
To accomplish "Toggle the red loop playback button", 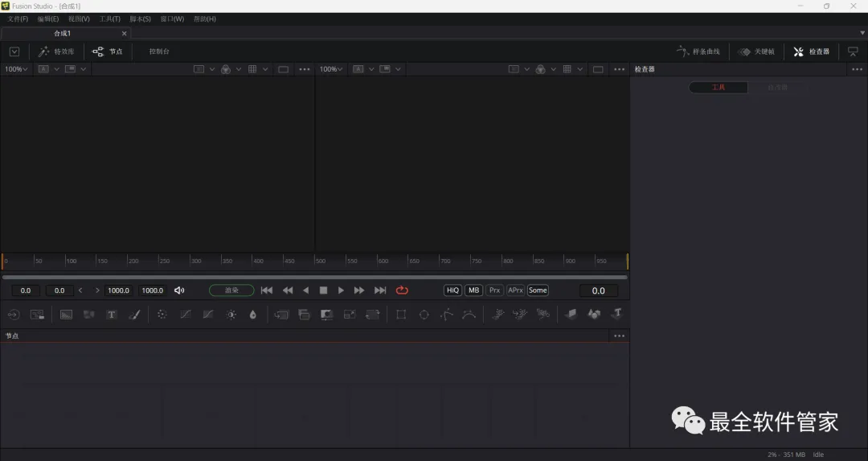I will pos(402,290).
